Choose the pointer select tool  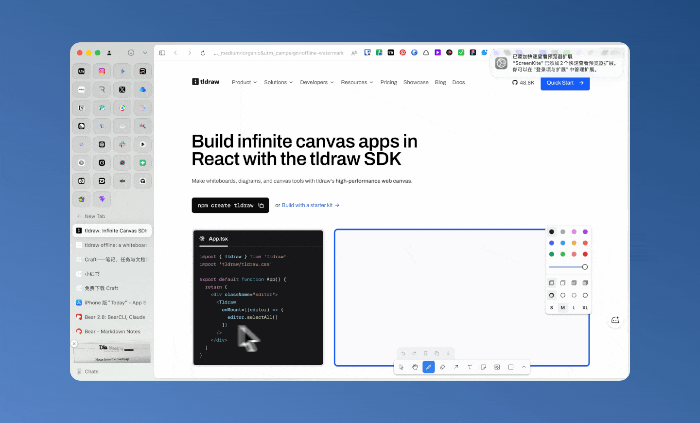[x=401, y=367]
